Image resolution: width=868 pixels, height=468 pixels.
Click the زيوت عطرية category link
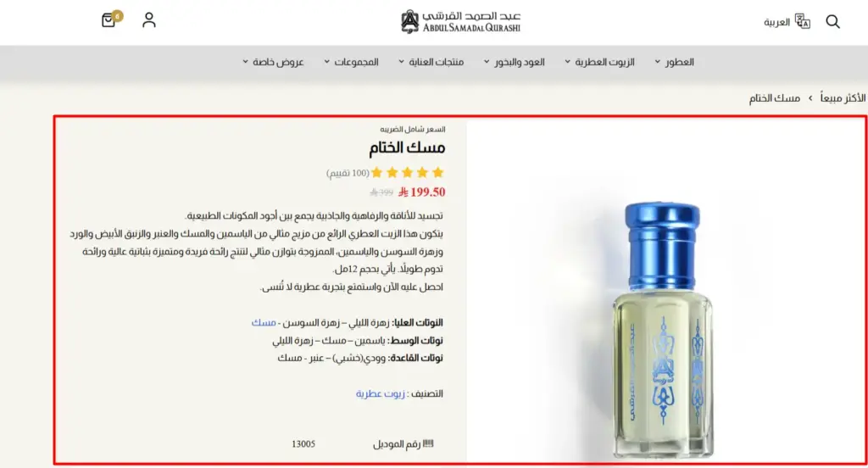coord(380,393)
